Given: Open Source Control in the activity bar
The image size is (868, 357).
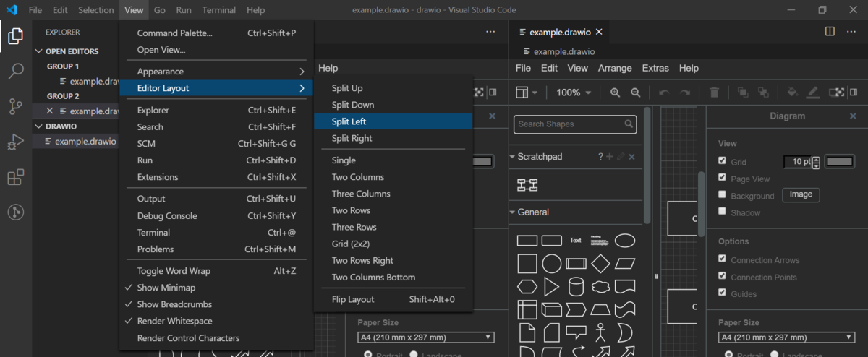Looking at the screenshot, I should pyautogui.click(x=15, y=106).
